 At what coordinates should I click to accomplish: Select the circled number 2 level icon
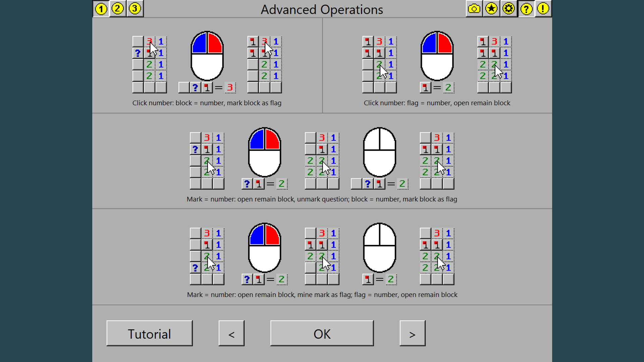[118, 9]
